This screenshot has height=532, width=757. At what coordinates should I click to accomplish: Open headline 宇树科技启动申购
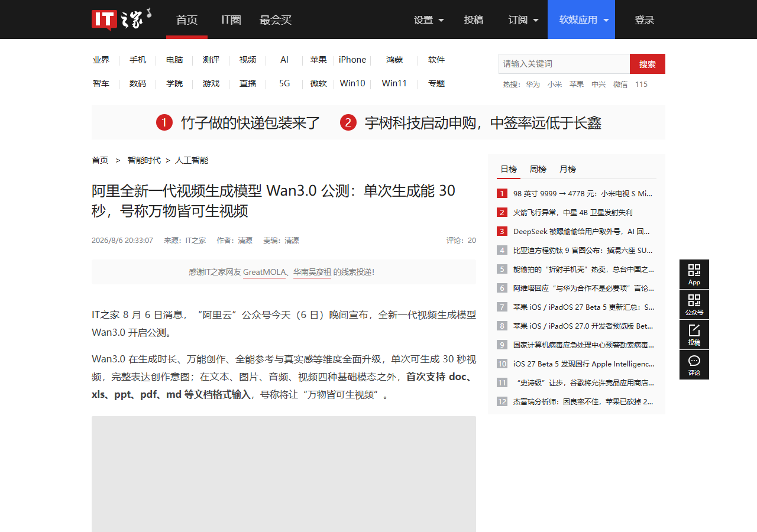483,123
